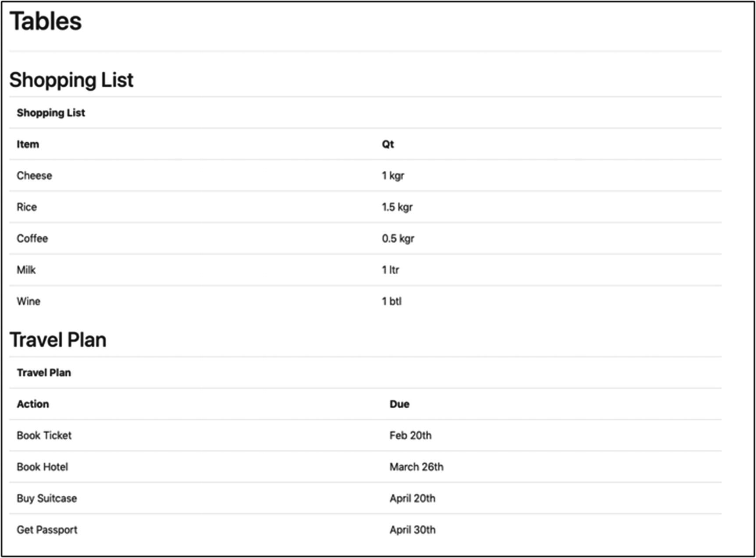Click the Milk item cell
The image size is (756, 558).
point(26,270)
